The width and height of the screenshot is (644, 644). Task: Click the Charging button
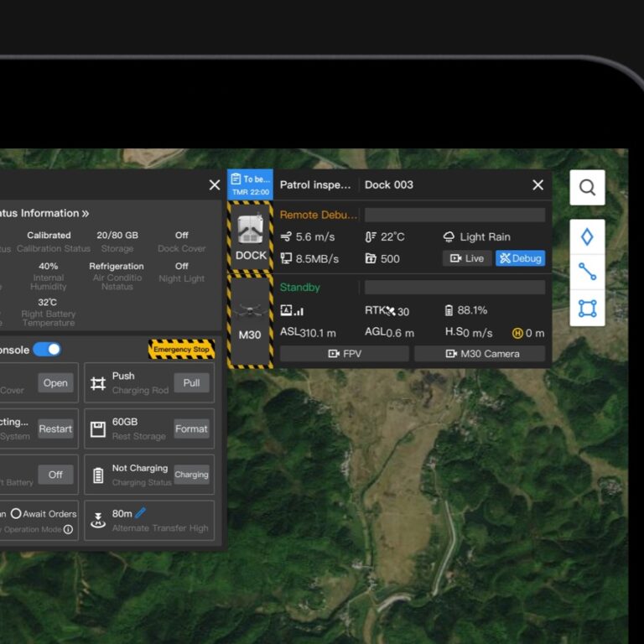tap(191, 475)
